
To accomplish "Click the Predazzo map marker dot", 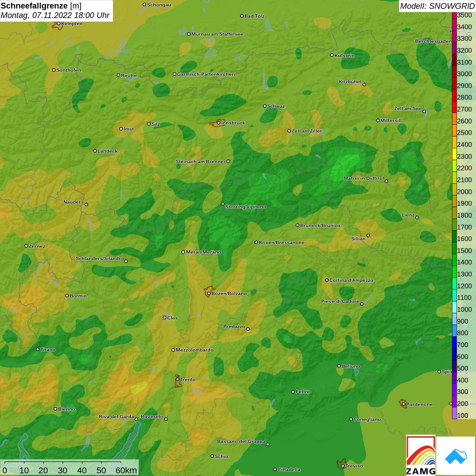I will click(x=248, y=329).
